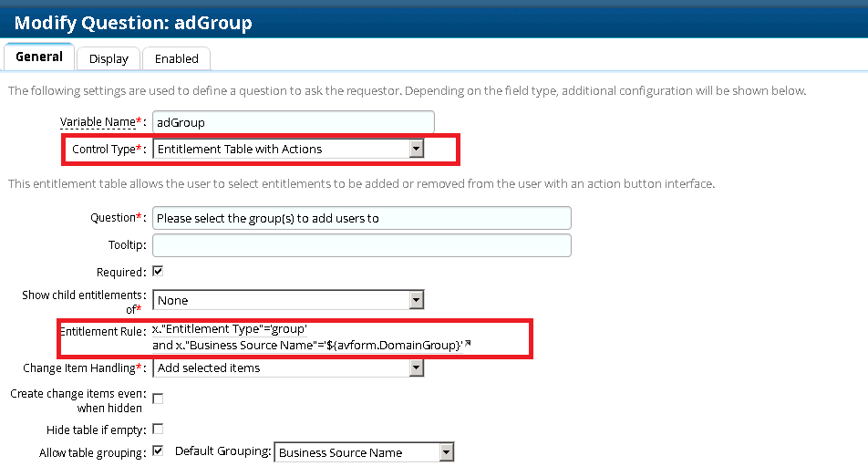
Task: Uncheck the Allow table grouping checkbox
Action: (x=158, y=451)
